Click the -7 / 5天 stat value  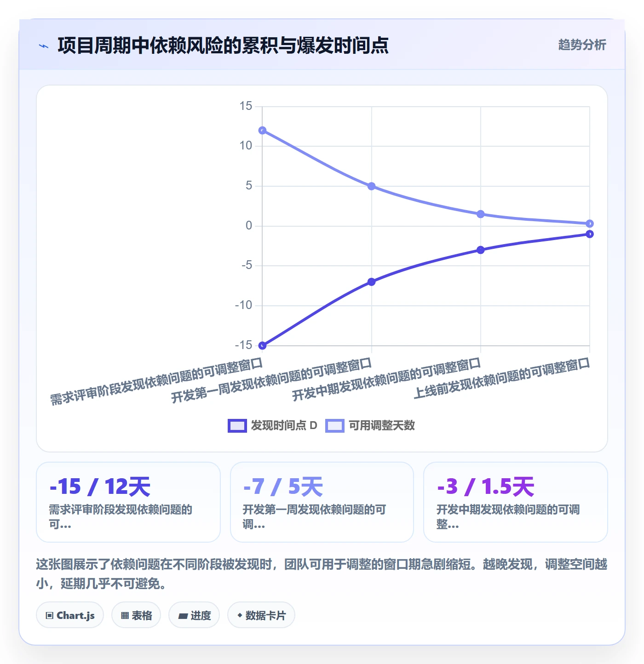283,487
